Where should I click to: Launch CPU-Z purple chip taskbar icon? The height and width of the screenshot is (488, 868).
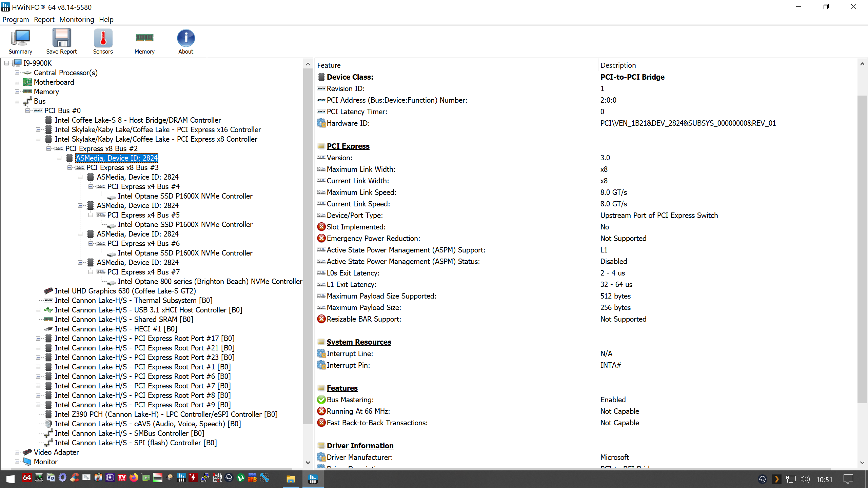coord(110,478)
